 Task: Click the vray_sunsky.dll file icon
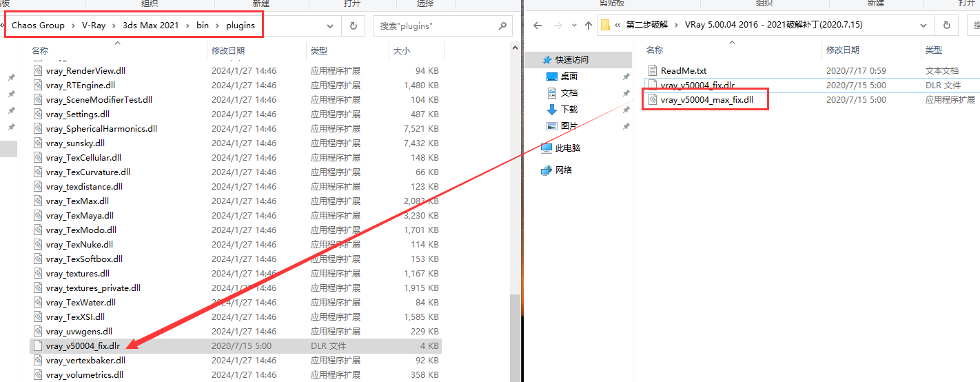(39, 143)
